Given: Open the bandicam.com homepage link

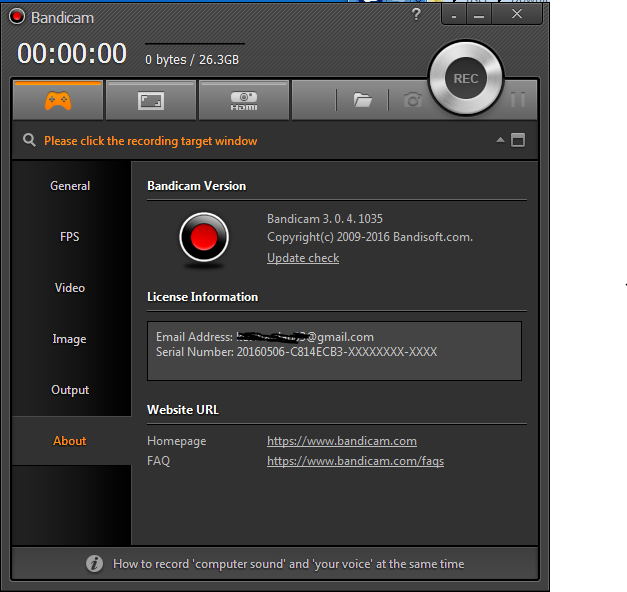Looking at the screenshot, I should 342,441.
